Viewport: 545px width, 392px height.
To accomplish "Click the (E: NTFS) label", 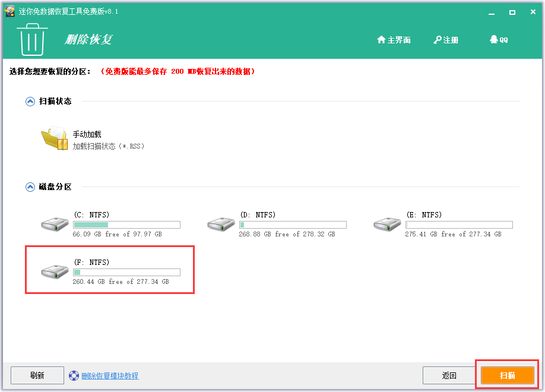I will coord(424,215).
